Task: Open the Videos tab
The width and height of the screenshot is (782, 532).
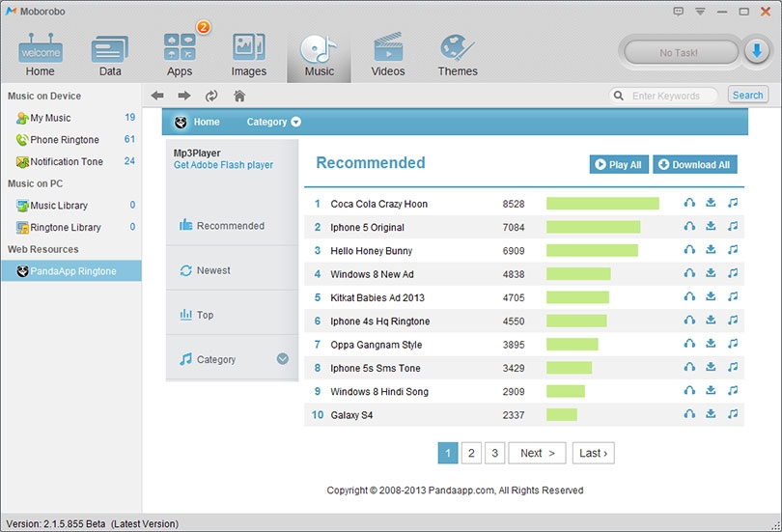Action: 388,55
